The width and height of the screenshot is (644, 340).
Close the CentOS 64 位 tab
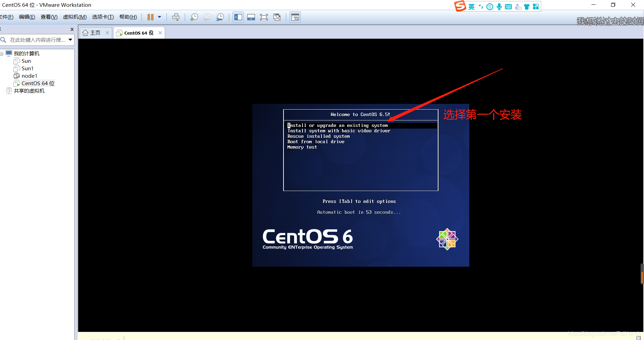(160, 33)
